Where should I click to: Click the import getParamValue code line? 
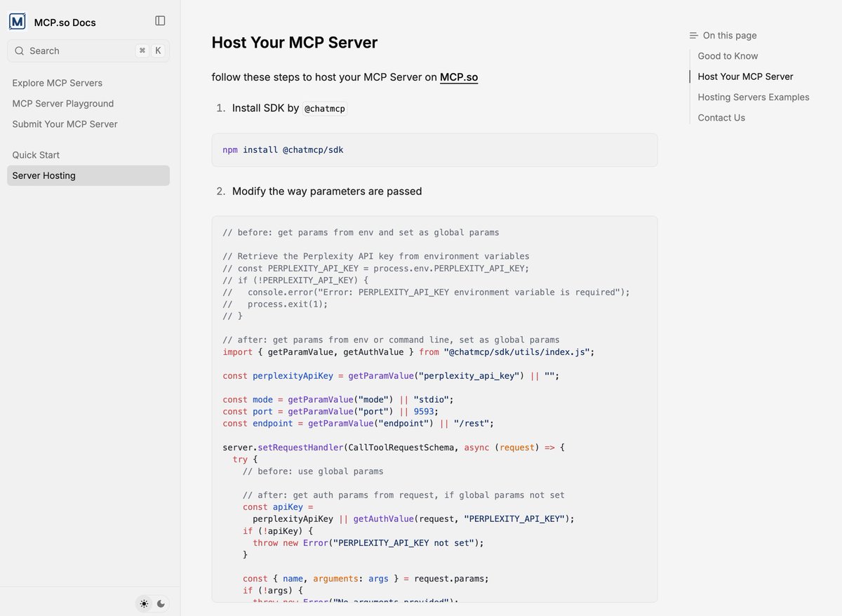408,352
